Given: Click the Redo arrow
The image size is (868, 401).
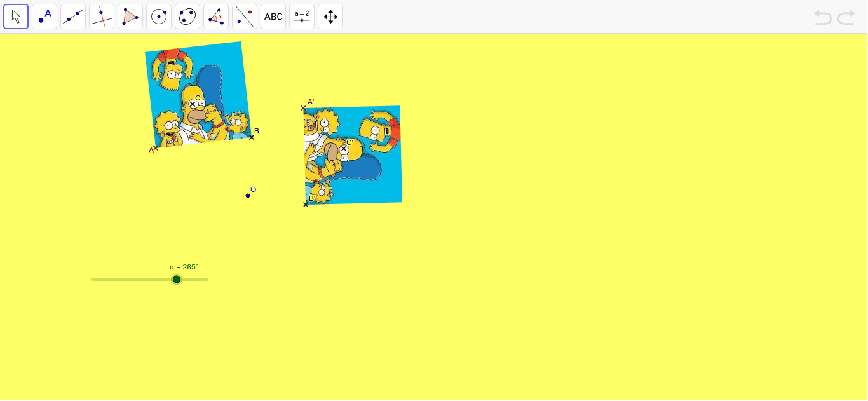Looking at the screenshot, I should pos(846,17).
